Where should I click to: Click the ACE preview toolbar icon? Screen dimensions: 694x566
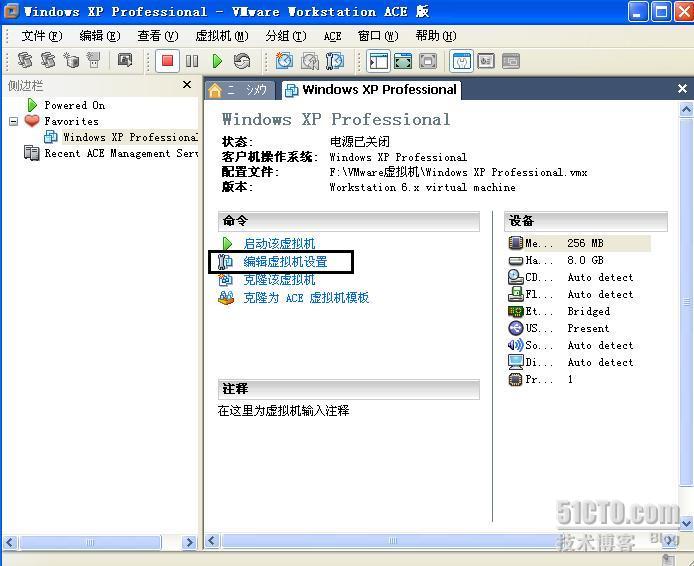click(x=125, y=60)
